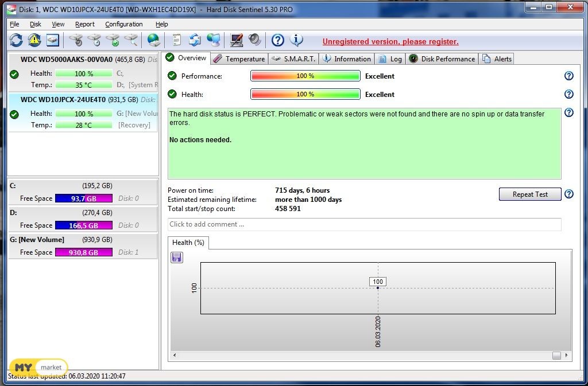This screenshot has height=386, width=588.
Task: Click the help icon beside Repeat Test
Action: (569, 194)
